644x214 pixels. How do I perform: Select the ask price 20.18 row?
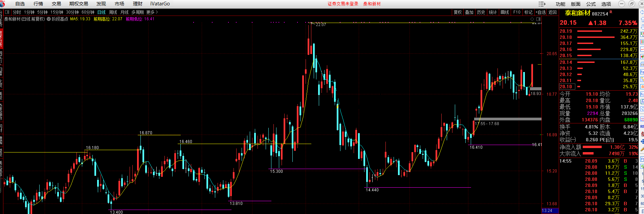click(598, 37)
